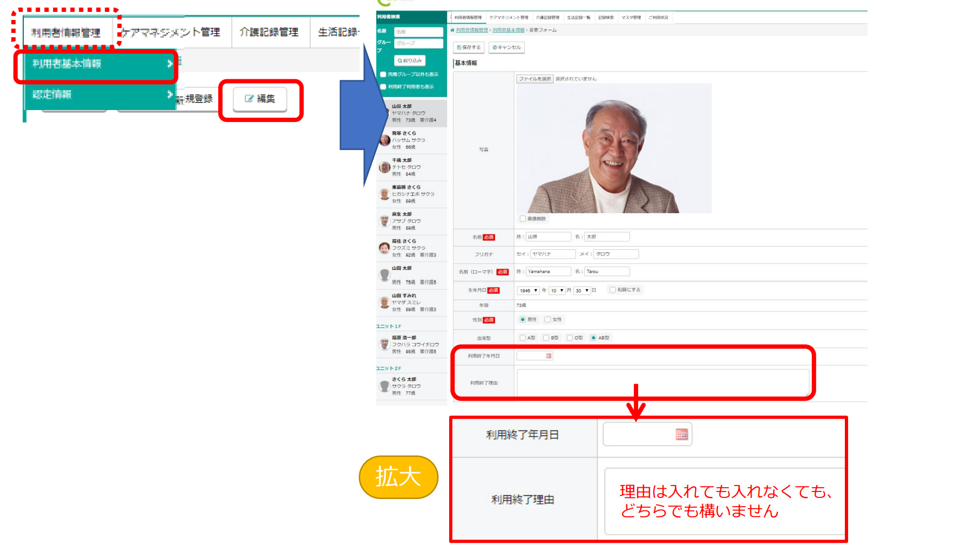
Task: Click the elderly man's profile photo
Action: pos(614,149)
